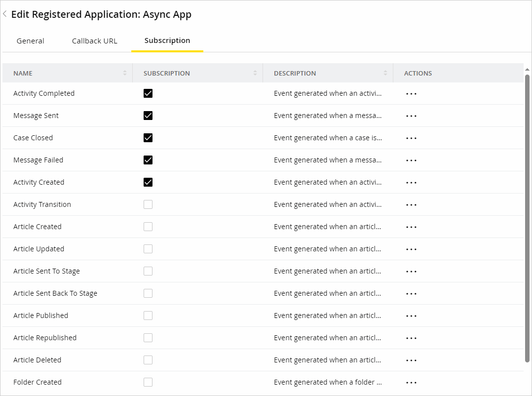
Task: Open actions menu for Case Closed
Action: (x=411, y=138)
